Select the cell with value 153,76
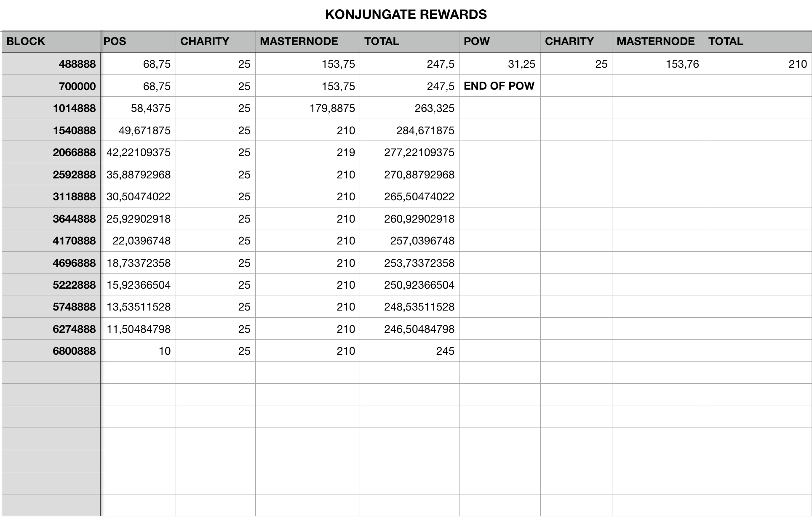812x526 pixels. (x=682, y=64)
